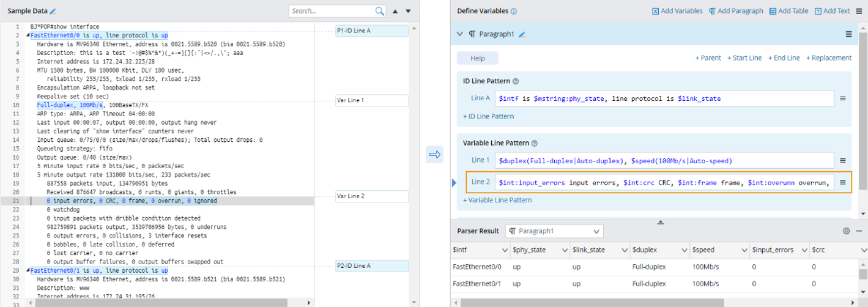The width and height of the screenshot is (868, 307).
Task: Rename Paragraph1 with the pencil icon
Action: coord(522,35)
